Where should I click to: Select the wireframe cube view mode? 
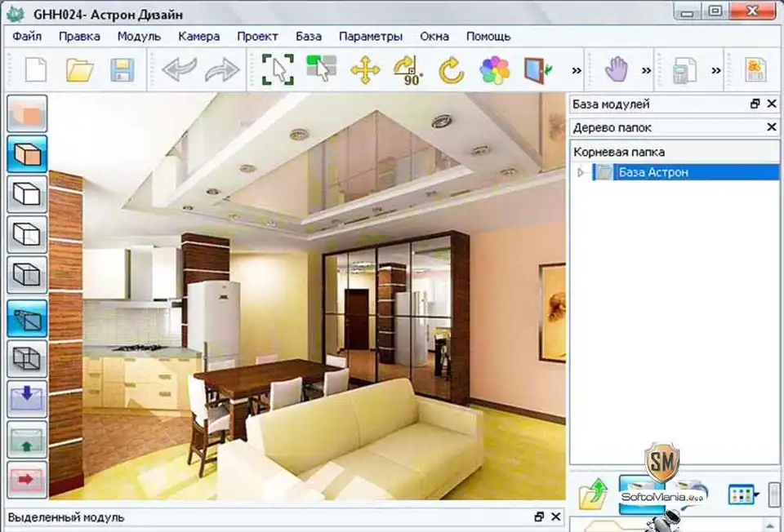[x=27, y=359]
